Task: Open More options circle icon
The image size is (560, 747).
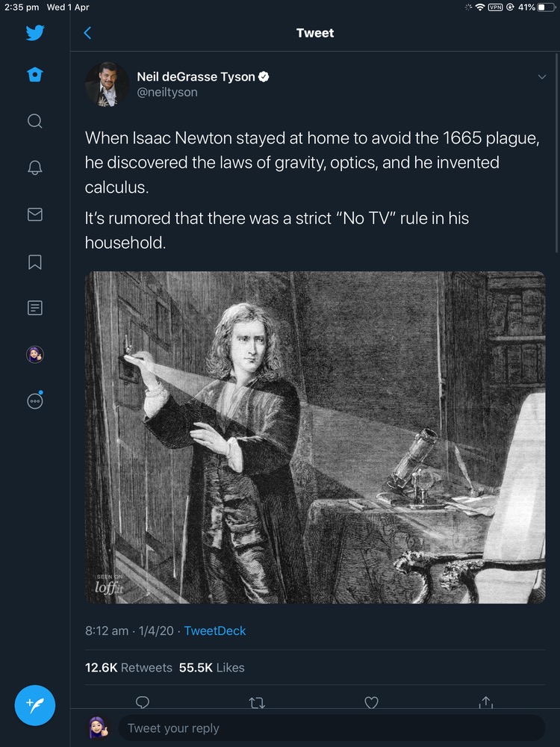Action: 34,401
